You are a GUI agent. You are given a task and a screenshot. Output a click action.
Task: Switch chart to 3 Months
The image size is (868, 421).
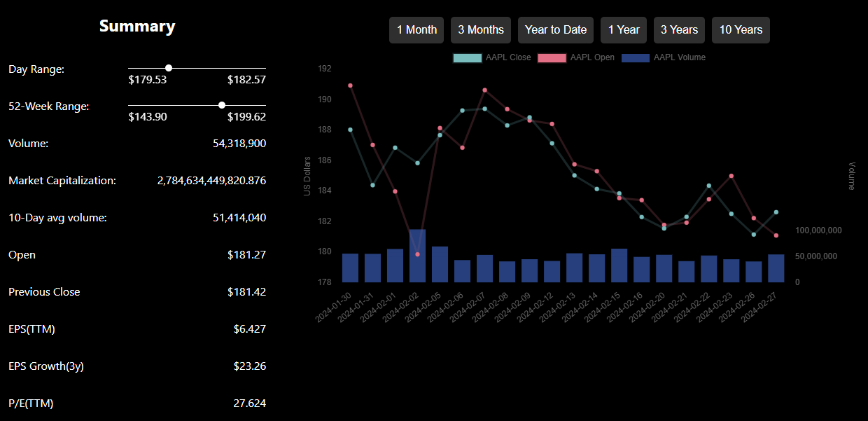point(481,30)
